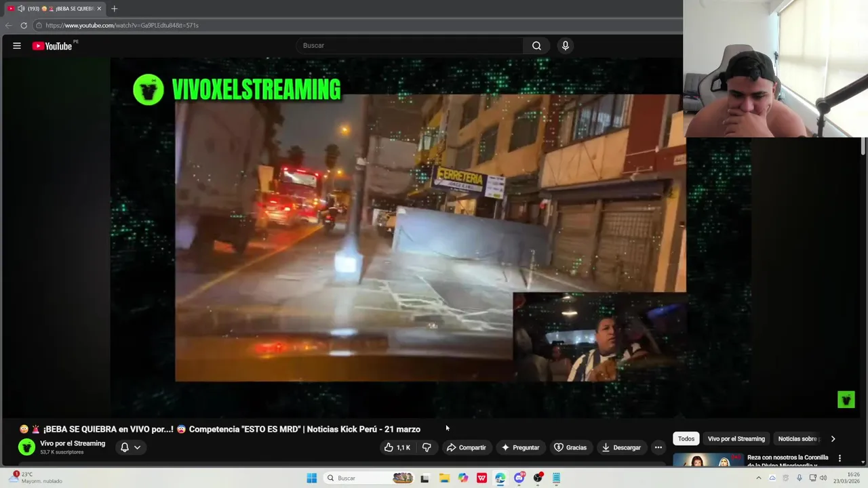Open options menu for Reza con nosotros video
Viewport: 868px width, 488px height.
pyautogui.click(x=840, y=458)
